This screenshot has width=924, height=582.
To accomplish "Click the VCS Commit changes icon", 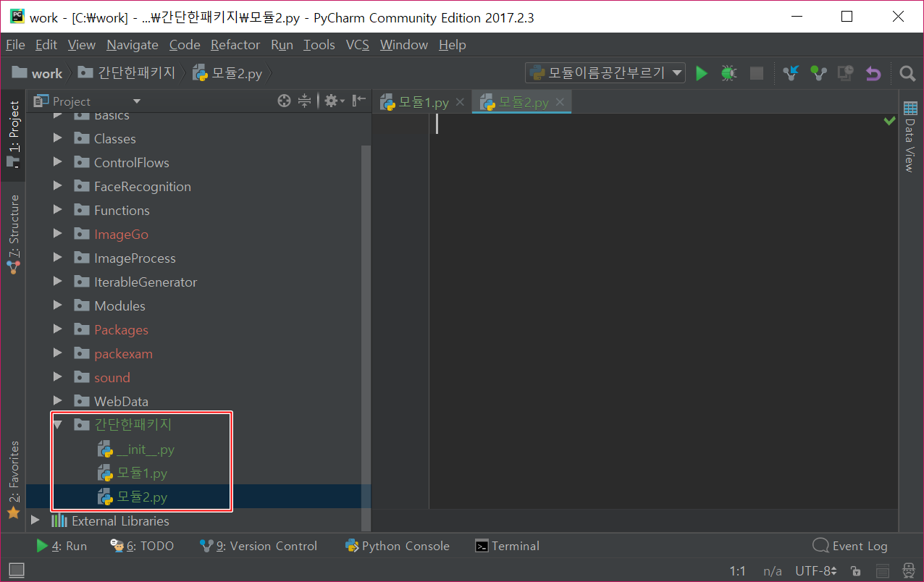I will (x=818, y=73).
